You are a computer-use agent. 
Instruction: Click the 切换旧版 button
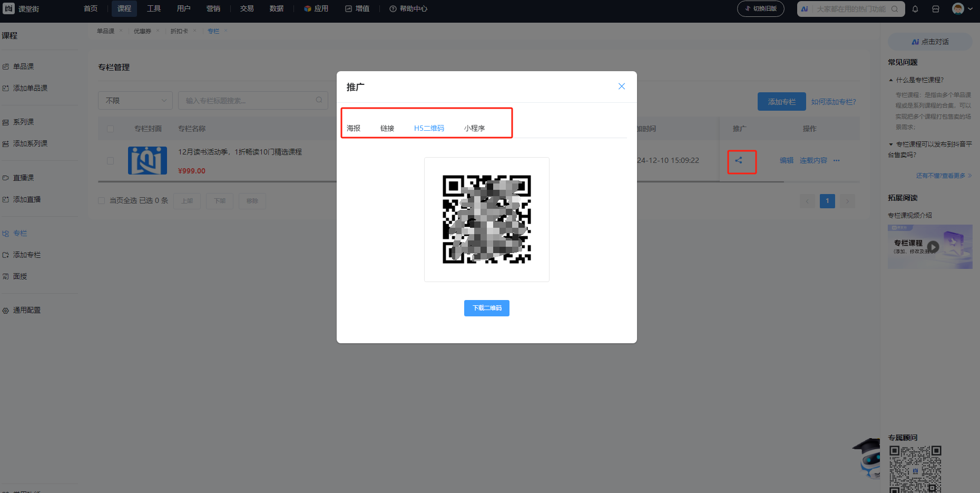761,8
